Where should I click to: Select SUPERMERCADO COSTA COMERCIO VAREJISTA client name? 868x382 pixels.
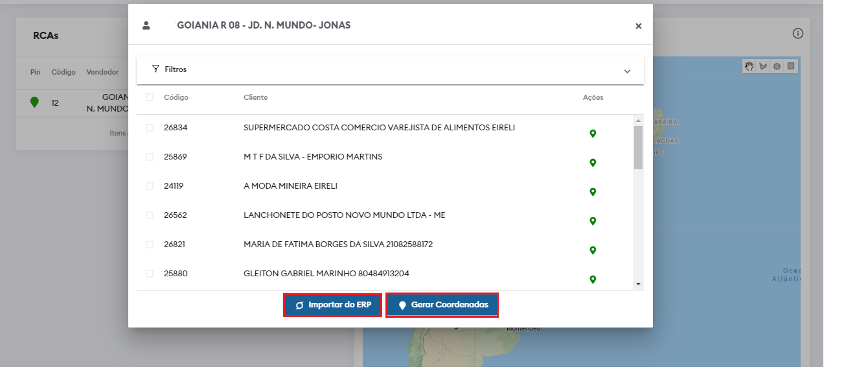tap(379, 128)
